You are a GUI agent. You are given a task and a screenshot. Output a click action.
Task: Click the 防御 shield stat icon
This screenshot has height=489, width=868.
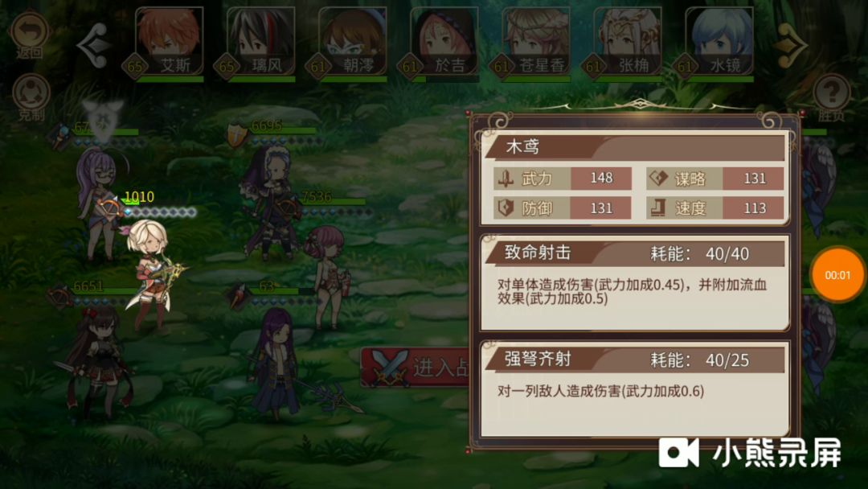(x=505, y=208)
